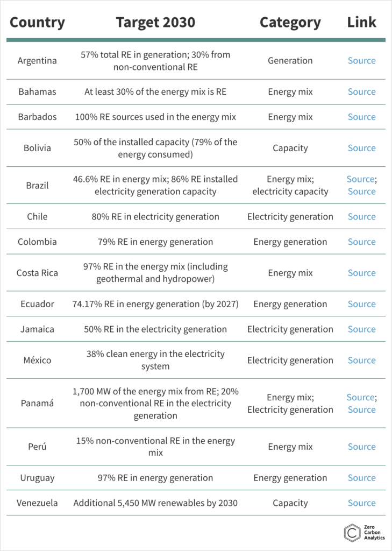Visit the Colombia Source link
Viewport: 392px width, 551px height.
tap(361, 242)
